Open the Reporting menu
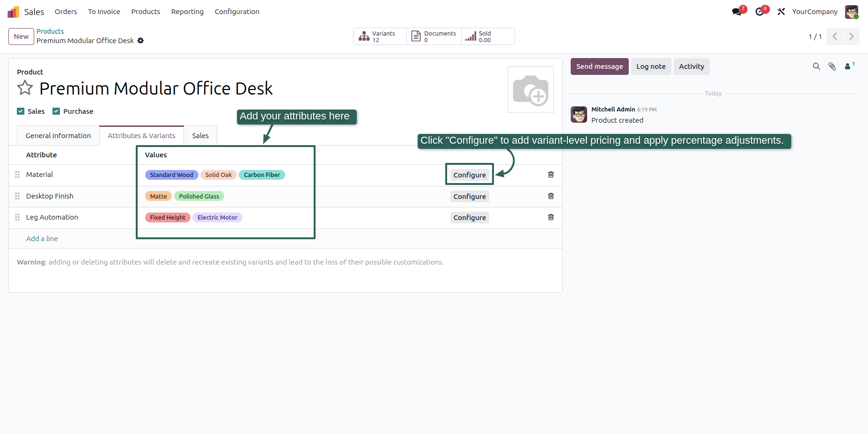Image resolution: width=868 pixels, height=434 pixels. (x=187, y=12)
